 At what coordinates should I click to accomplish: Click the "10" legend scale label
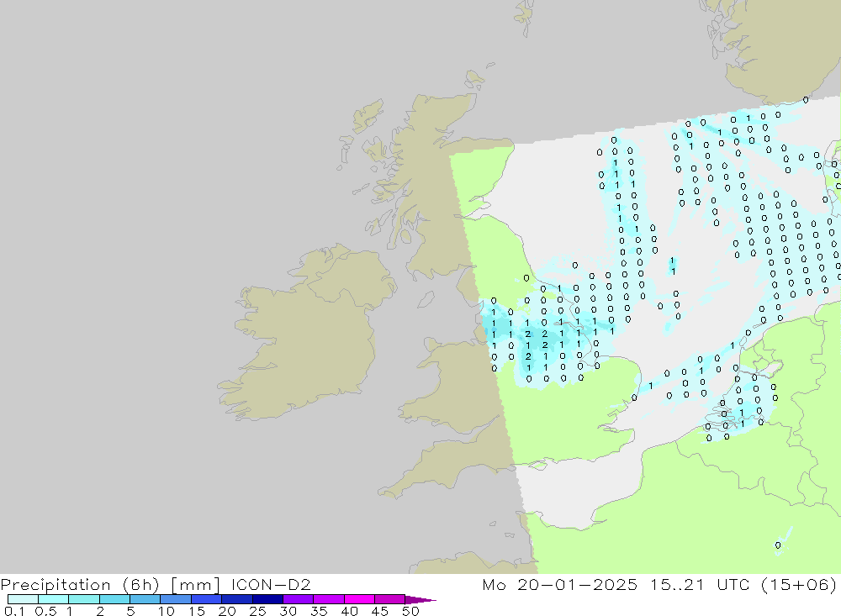pyautogui.click(x=166, y=611)
